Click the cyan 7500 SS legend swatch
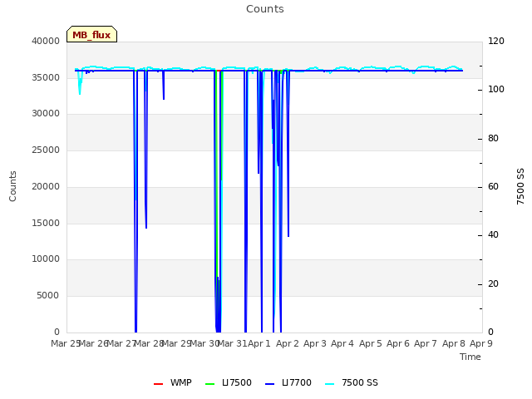 click(329, 384)
